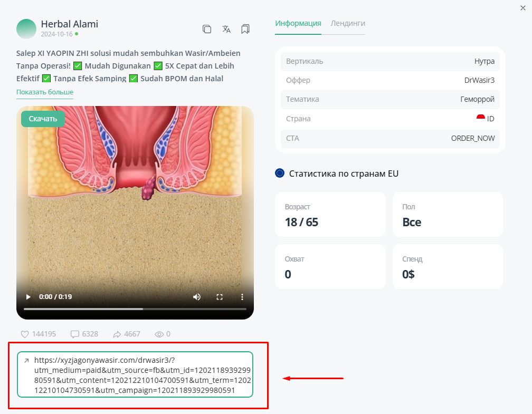532x414 pixels.
Task: Click the Геморрой topic value
Action: (477, 99)
